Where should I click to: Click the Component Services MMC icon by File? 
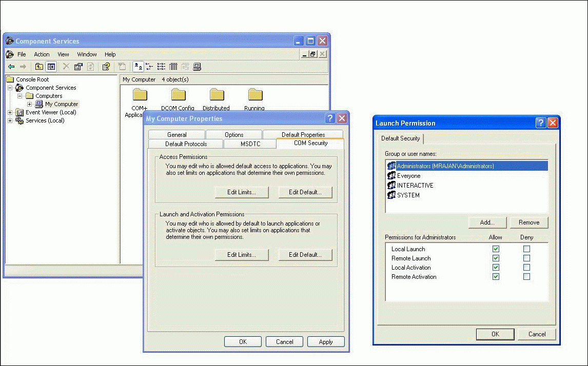10,54
